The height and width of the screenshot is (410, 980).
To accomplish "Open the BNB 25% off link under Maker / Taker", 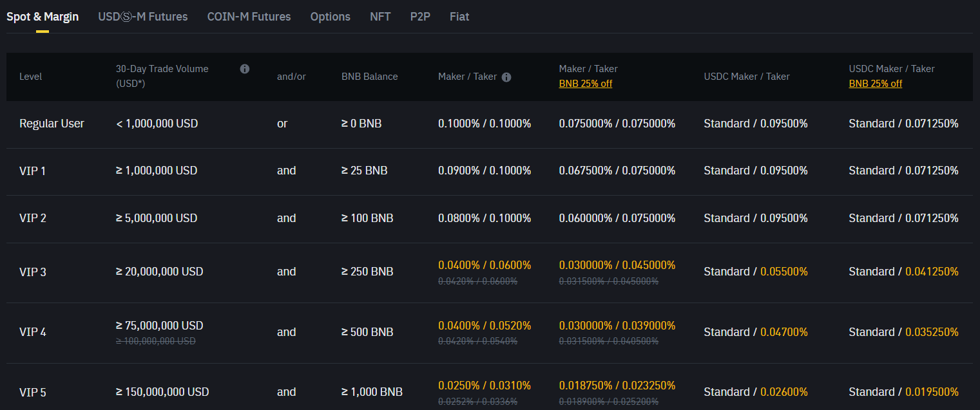I will (x=585, y=83).
